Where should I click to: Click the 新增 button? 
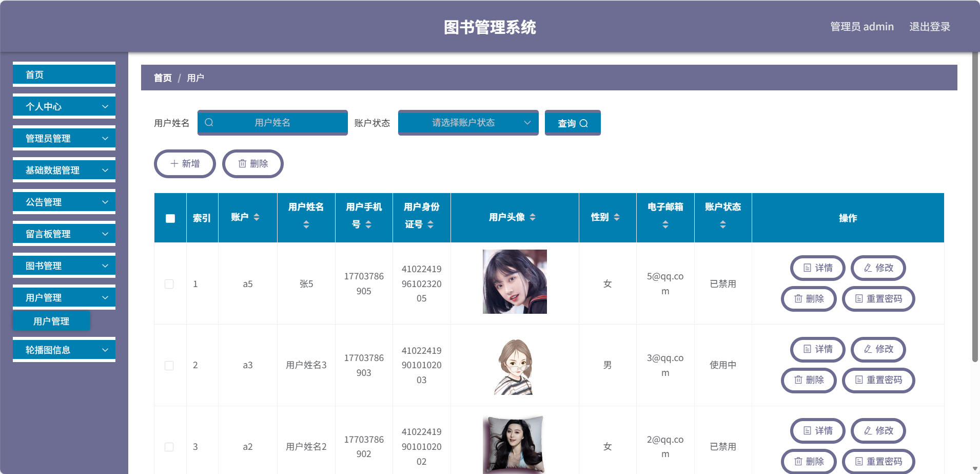coord(185,164)
